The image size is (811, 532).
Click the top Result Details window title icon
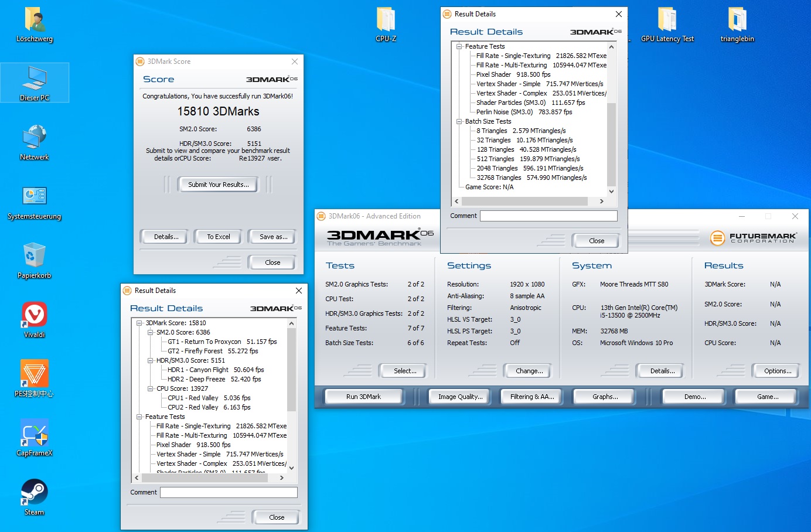click(447, 14)
